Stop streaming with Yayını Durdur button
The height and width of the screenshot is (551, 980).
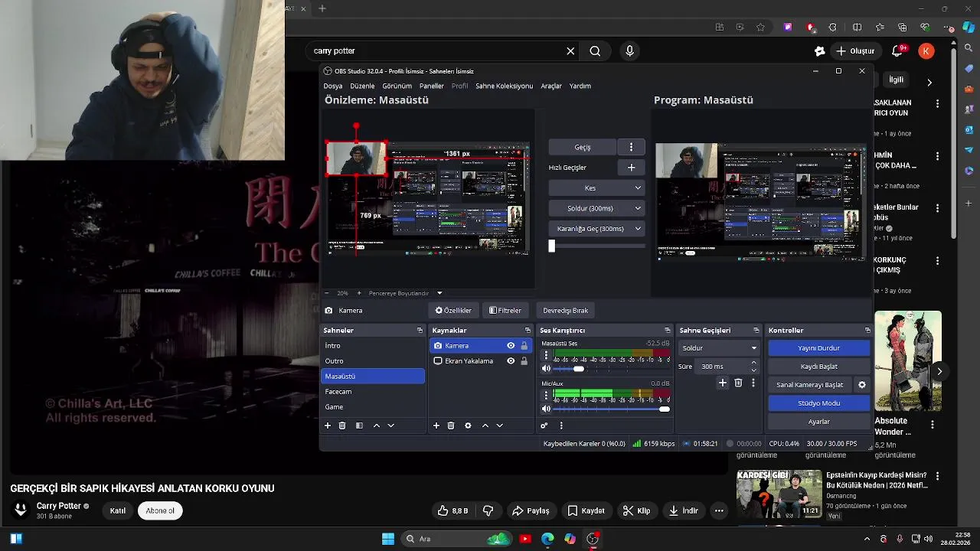pyautogui.click(x=819, y=348)
